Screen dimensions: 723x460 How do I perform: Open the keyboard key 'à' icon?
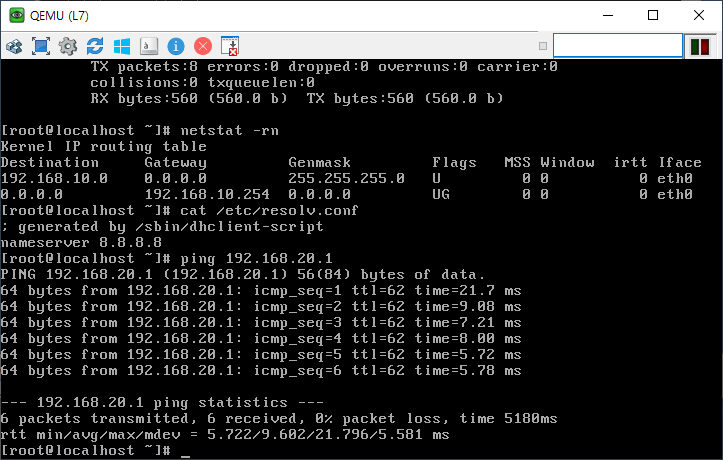(148, 46)
